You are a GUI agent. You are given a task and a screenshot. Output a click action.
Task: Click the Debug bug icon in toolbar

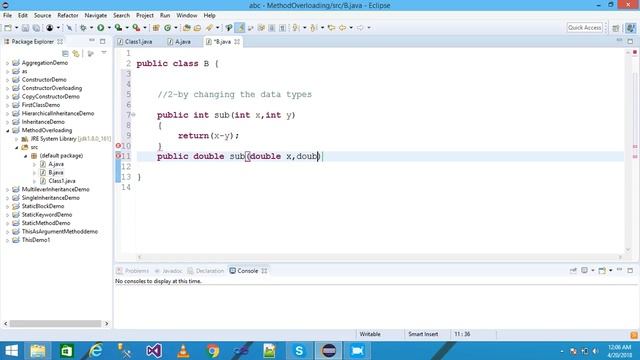[83, 28]
